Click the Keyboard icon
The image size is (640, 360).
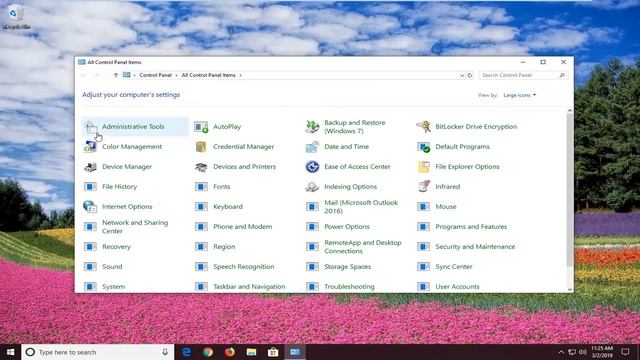(x=201, y=207)
